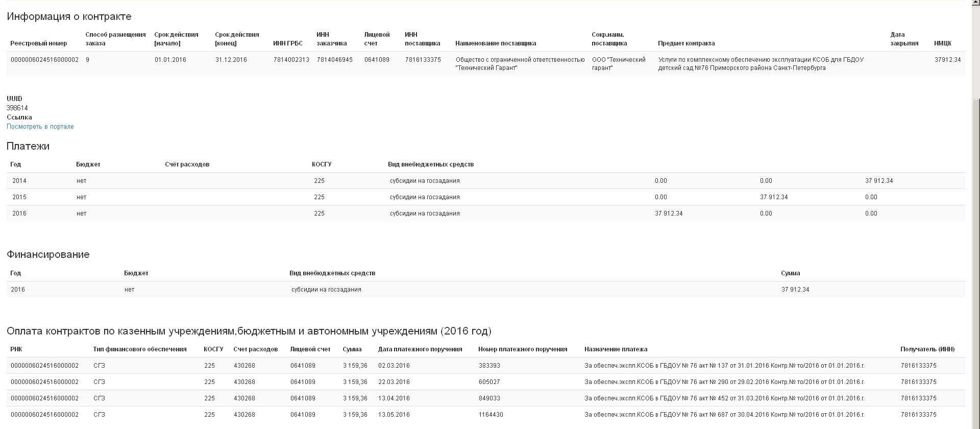Click end date 31.12.2016
The height and width of the screenshot is (429, 980).
[x=231, y=60]
